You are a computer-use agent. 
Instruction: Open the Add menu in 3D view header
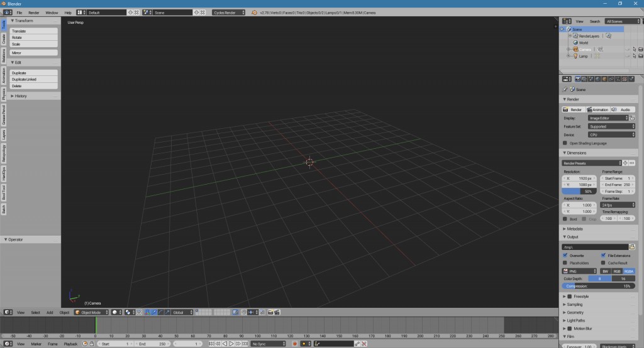(50, 312)
